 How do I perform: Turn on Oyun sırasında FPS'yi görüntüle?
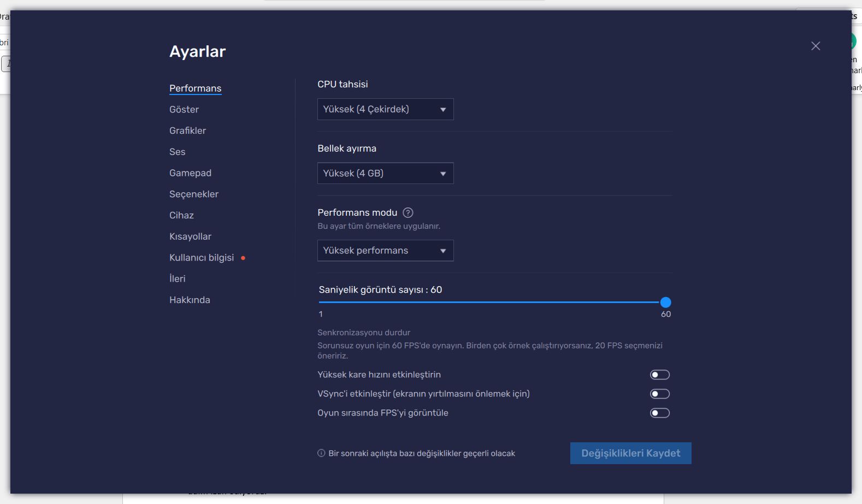coord(660,413)
